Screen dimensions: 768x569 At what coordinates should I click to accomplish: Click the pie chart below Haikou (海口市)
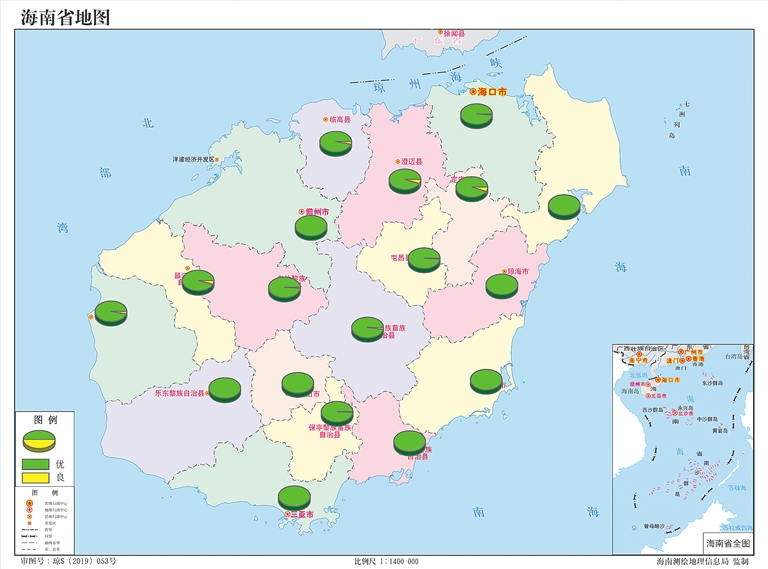(x=477, y=115)
